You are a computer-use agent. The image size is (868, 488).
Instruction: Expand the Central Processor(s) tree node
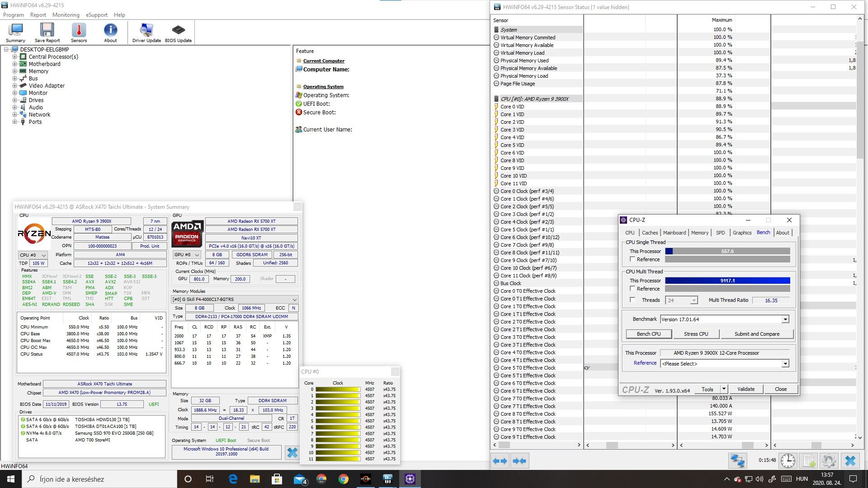15,57
